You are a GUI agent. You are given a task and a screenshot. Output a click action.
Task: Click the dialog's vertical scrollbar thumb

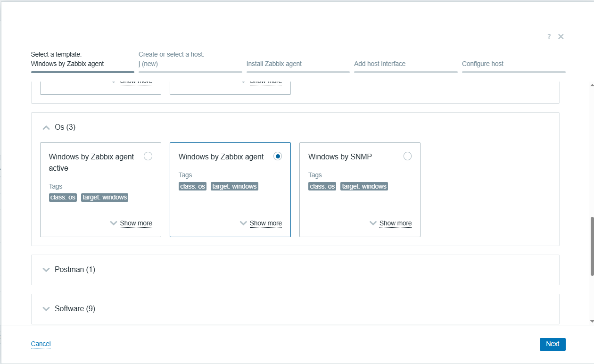[592, 246]
